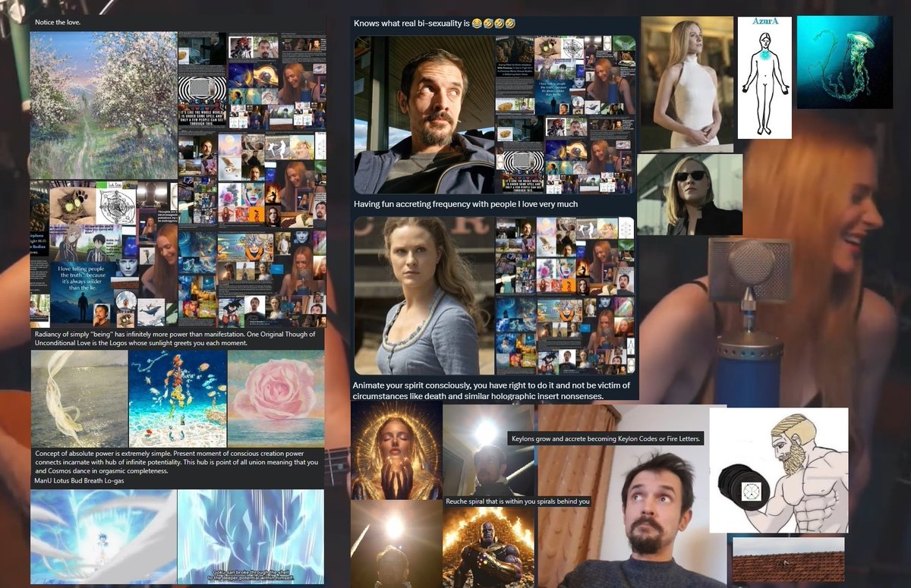Open the collage grid beside blue-dress woman
This screenshot has width=911, height=588.
click(566, 296)
